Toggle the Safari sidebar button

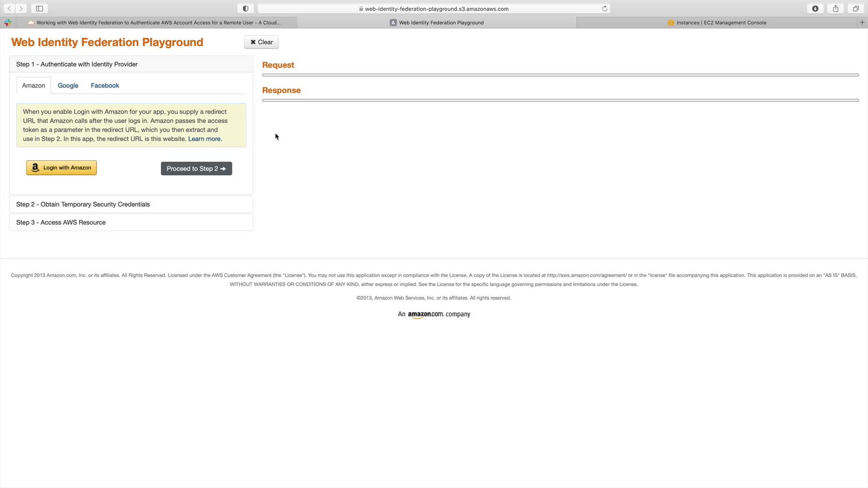[x=40, y=8]
